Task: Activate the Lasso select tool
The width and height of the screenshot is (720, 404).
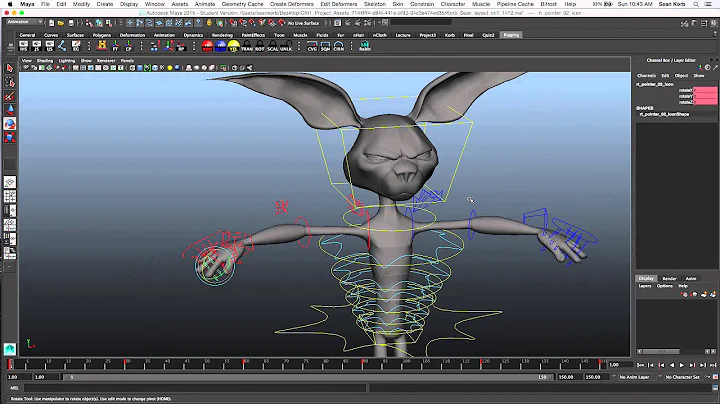Action: [10, 82]
